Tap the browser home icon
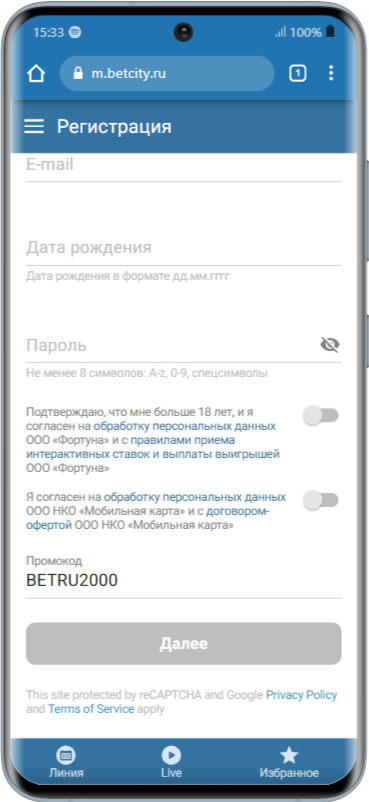 pos(36,74)
